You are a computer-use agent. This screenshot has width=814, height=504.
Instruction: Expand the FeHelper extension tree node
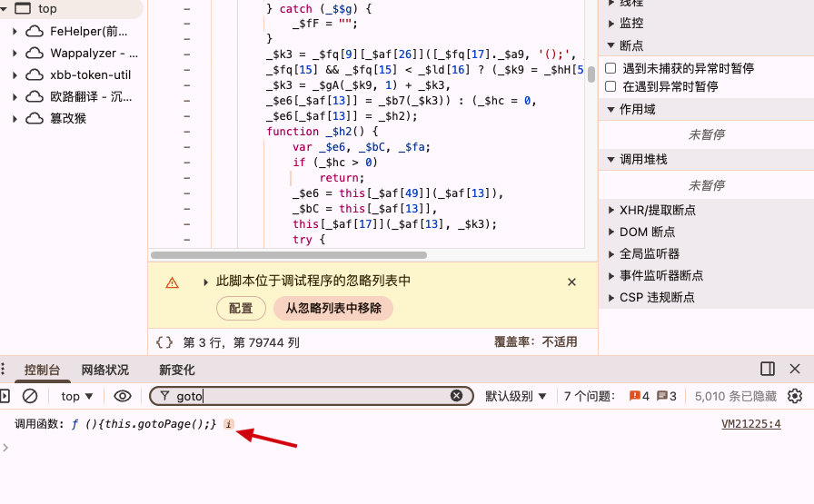pos(15,32)
